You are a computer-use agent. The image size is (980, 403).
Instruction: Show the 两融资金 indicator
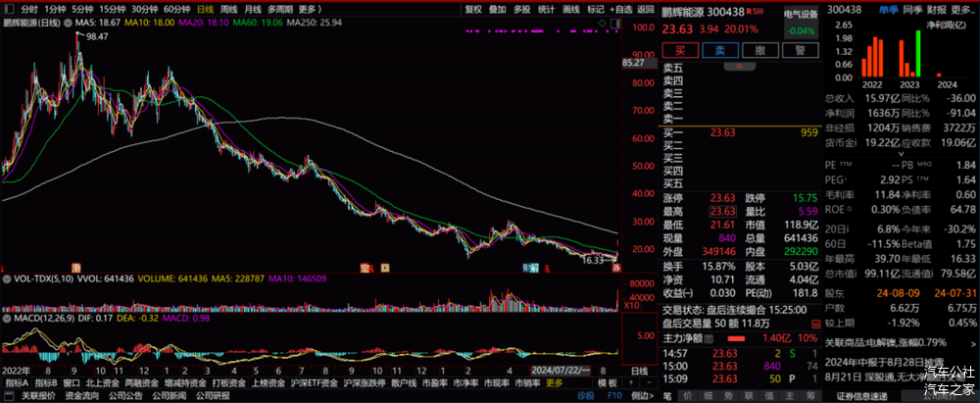pyautogui.click(x=142, y=383)
